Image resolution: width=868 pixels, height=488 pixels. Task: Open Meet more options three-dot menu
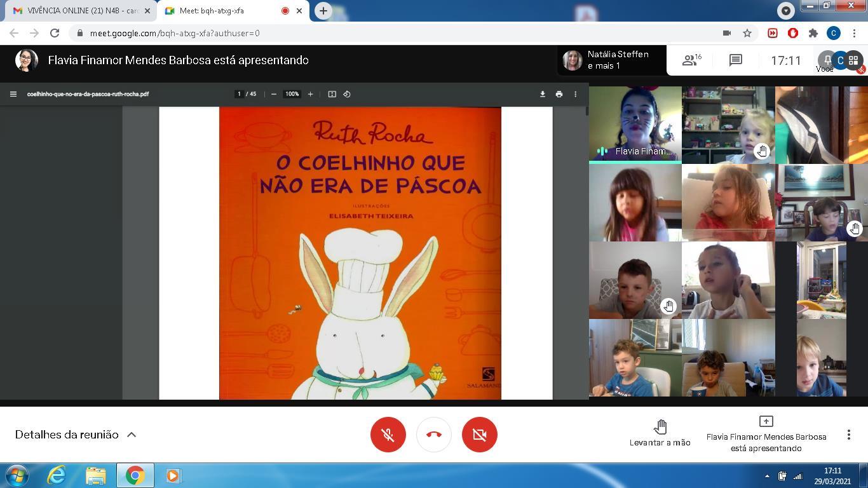[849, 435]
